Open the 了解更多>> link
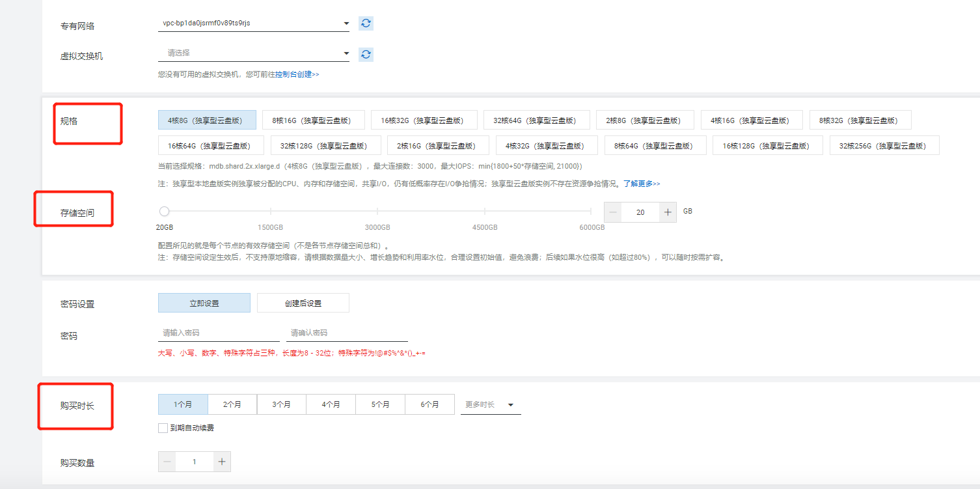This screenshot has height=489, width=980. point(642,184)
